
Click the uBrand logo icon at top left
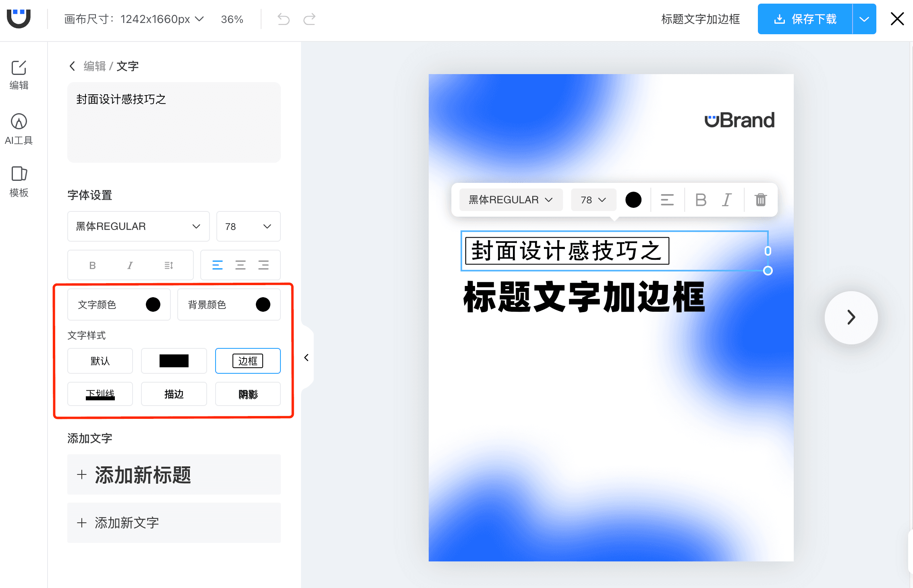[19, 19]
